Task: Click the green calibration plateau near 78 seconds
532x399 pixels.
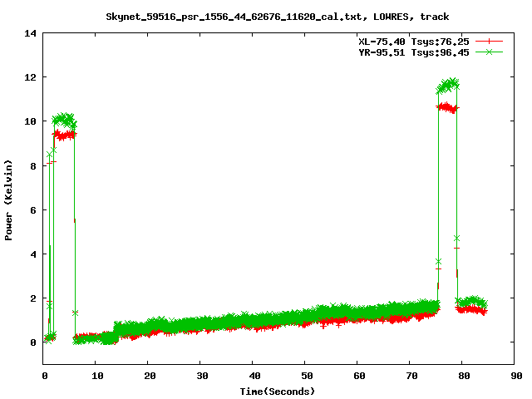Action: point(448,86)
